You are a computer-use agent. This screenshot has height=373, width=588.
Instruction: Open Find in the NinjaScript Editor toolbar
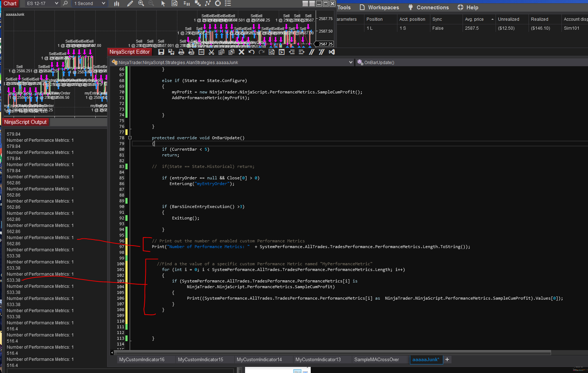point(272,52)
